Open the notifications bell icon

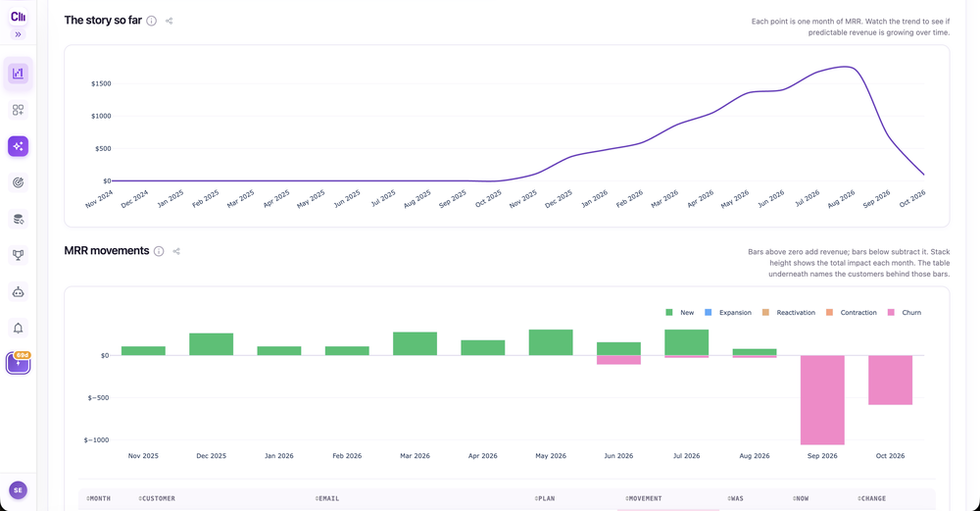[18, 329]
